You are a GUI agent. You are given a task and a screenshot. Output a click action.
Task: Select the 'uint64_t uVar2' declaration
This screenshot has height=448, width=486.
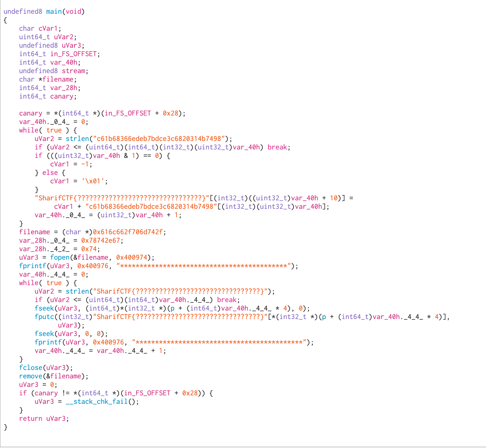coord(48,37)
